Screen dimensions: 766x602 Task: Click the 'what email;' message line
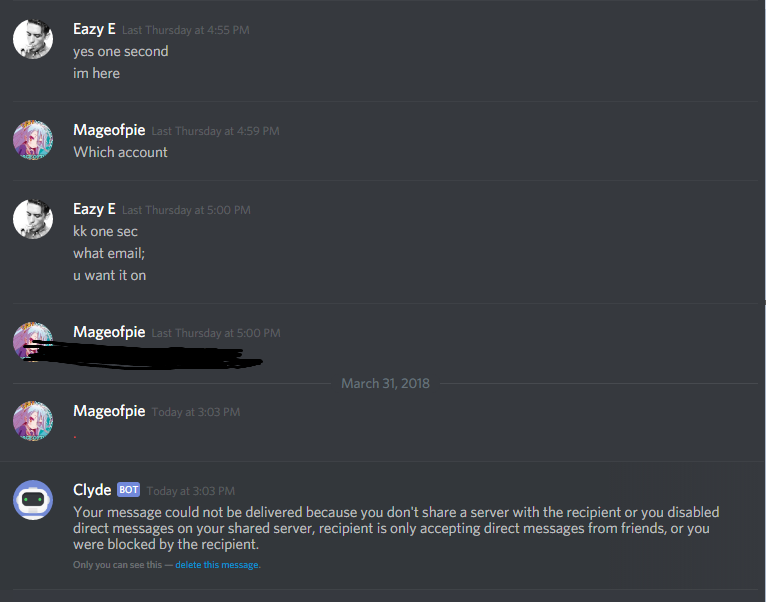tap(109, 253)
